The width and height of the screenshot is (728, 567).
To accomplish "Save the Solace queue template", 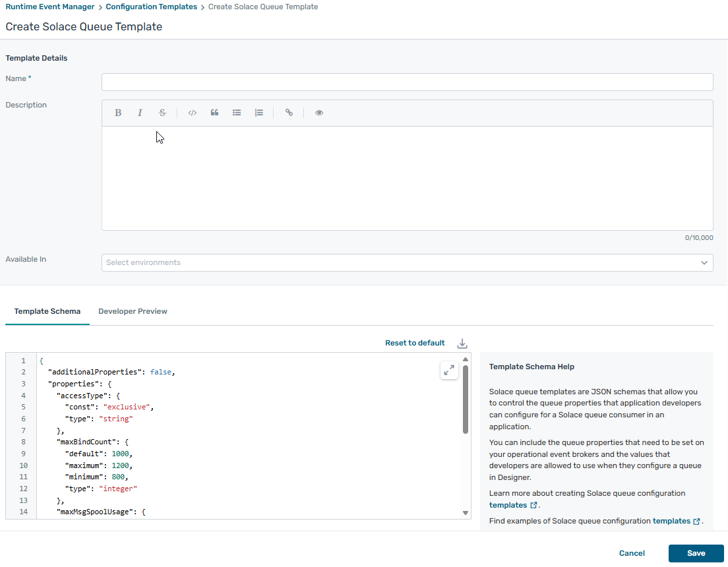I will point(696,553).
